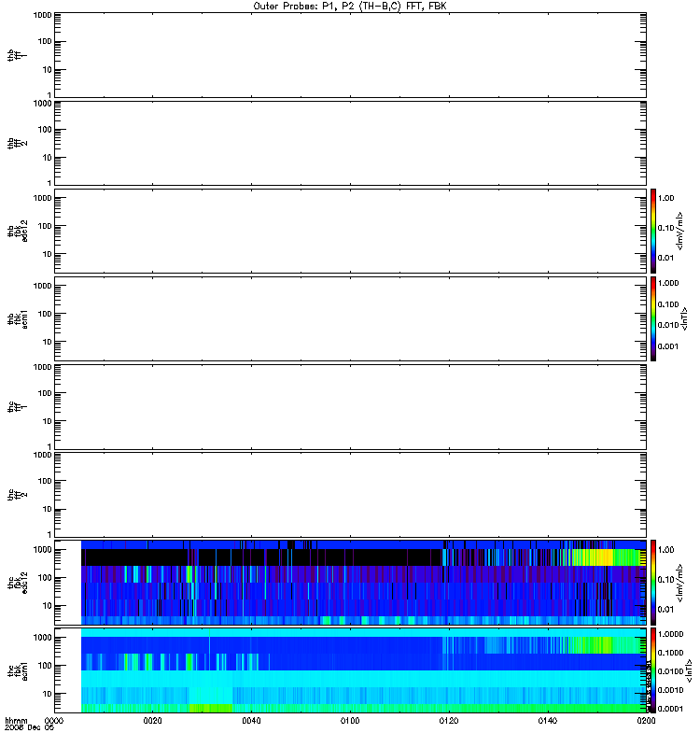Screen dimensions: 700x747
Task: Select the thb fff 1 empty spectrogram panel
Action: 351,55
